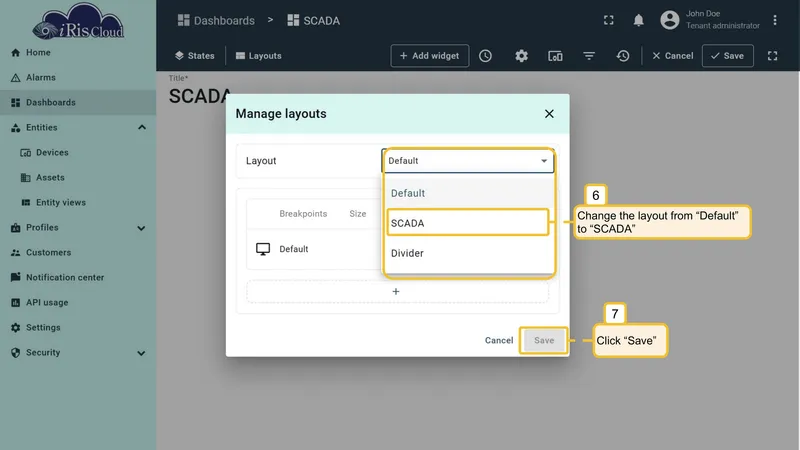The height and width of the screenshot is (450, 800).
Task: Select Divider in the layout options
Action: pos(468,253)
